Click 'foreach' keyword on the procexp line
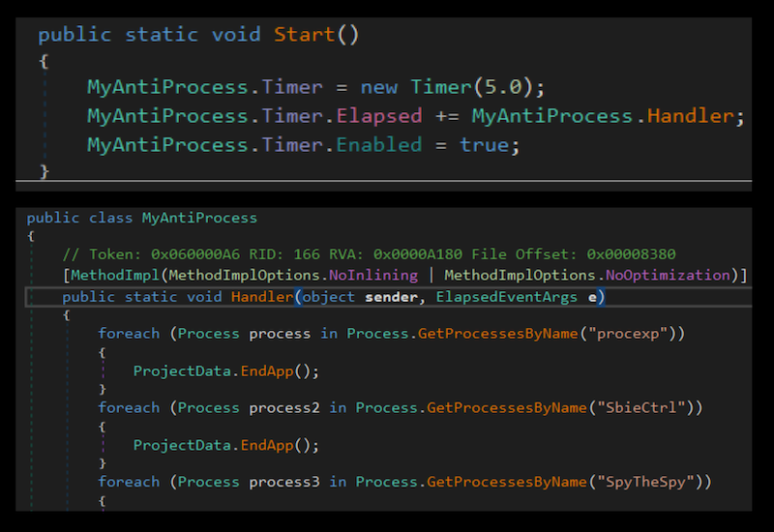The image size is (774, 532). coord(129,334)
